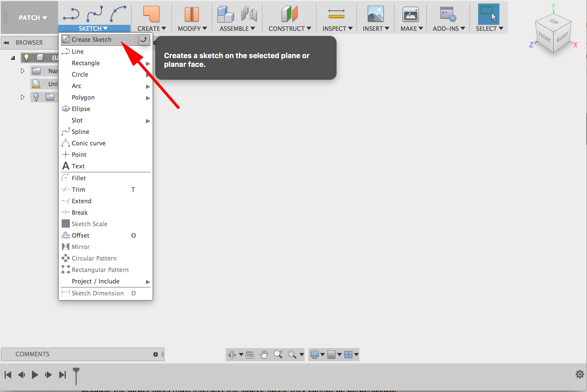Click the Inspect measure icon
Screen dimensions: 587x392
(x=336, y=14)
